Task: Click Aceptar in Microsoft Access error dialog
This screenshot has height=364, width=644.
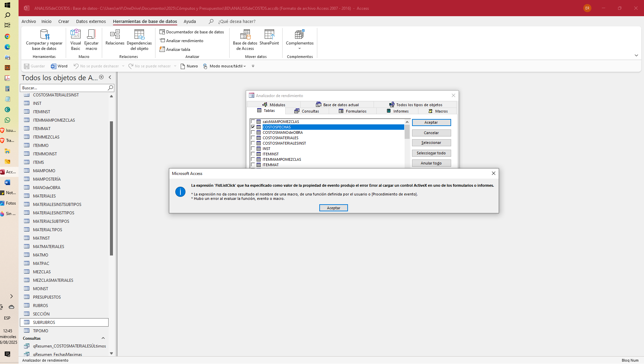Action: (x=333, y=208)
